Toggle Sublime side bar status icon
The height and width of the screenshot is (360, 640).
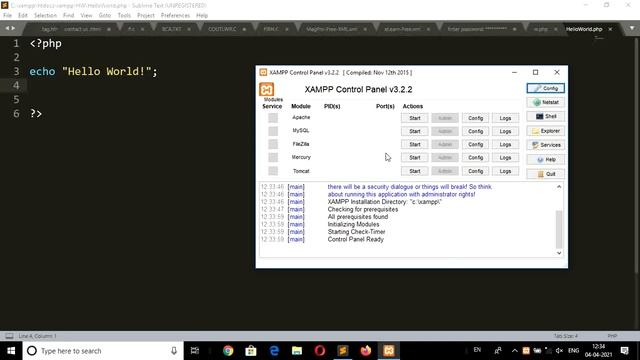[x=9, y=336]
